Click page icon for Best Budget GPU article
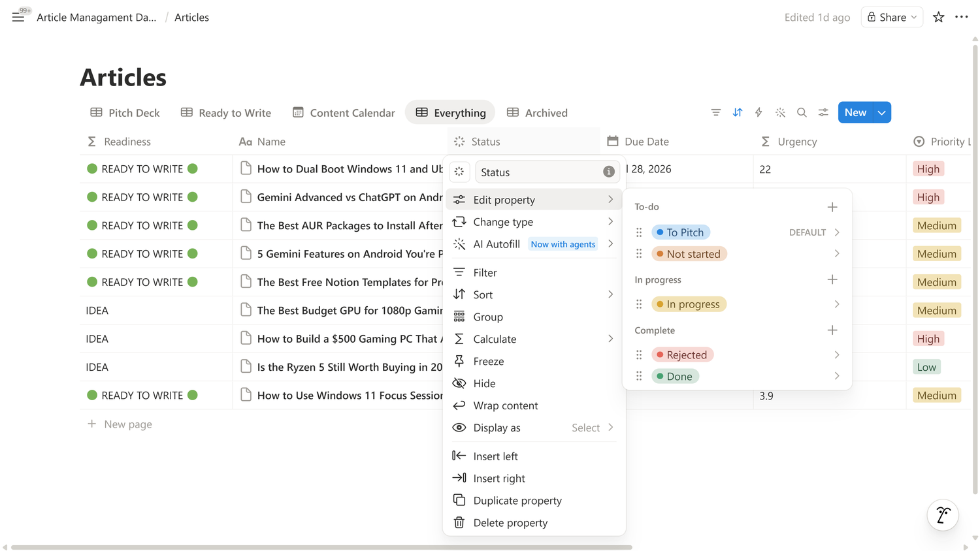Screen dimensions: 980x551 click(246, 310)
